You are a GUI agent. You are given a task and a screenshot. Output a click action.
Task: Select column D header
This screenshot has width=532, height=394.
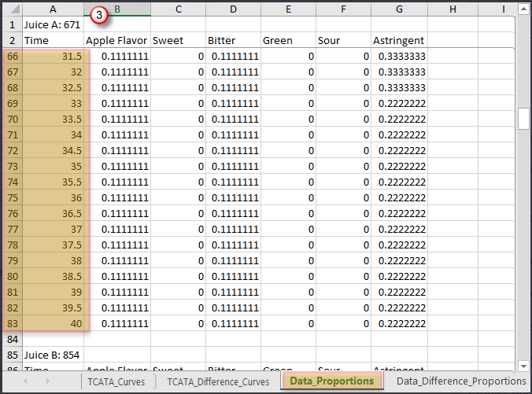point(234,9)
